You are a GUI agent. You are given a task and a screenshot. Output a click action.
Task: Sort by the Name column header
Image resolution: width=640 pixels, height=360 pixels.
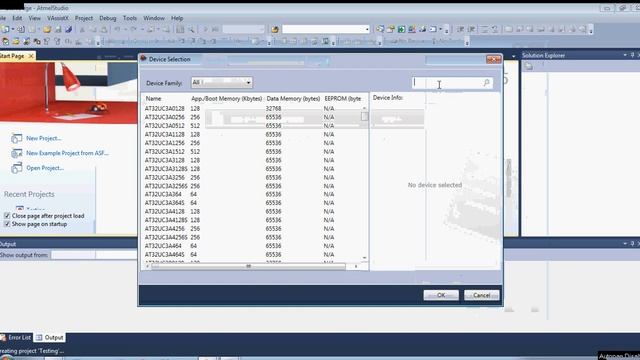coord(153,99)
